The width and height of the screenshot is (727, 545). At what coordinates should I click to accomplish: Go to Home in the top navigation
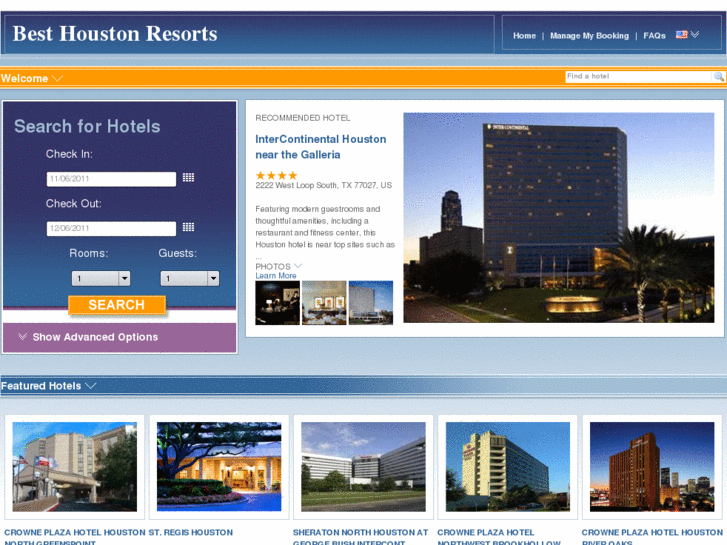(524, 36)
